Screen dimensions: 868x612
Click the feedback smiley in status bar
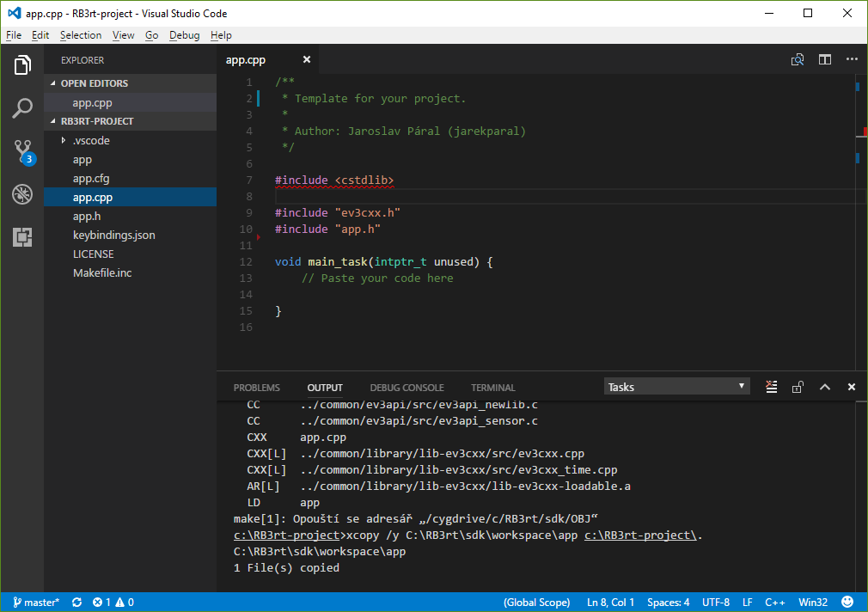pos(847,602)
